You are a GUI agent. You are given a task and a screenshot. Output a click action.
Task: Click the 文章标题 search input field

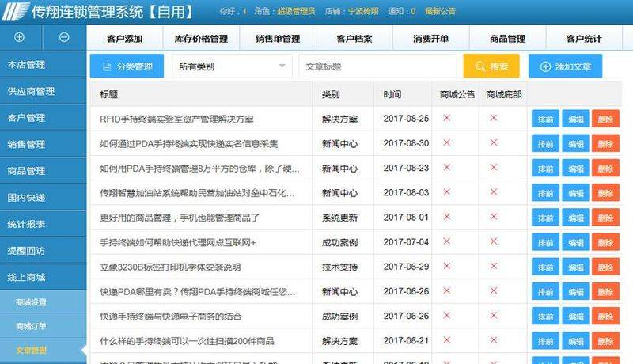coord(377,66)
